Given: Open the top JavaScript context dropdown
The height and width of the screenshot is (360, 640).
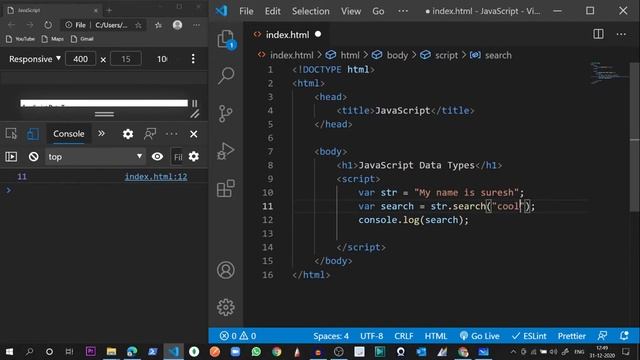Looking at the screenshot, I should tap(94, 157).
